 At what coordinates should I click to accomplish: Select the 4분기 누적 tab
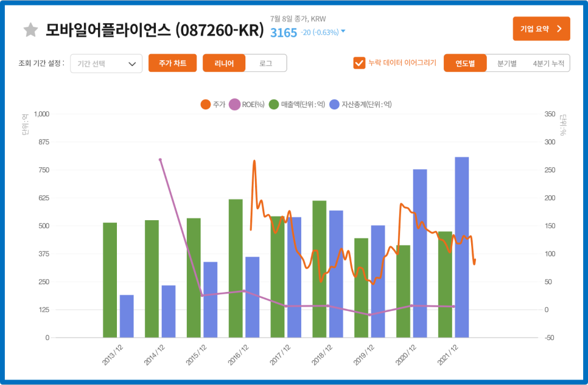coord(548,63)
